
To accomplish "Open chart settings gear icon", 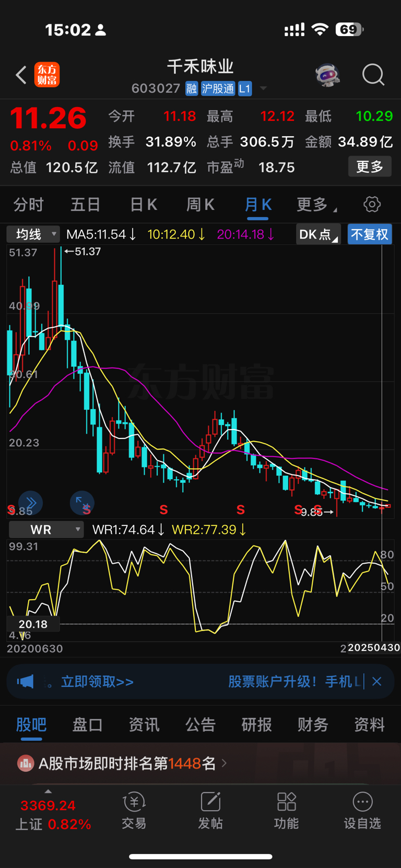I will (x=372, y=204).
